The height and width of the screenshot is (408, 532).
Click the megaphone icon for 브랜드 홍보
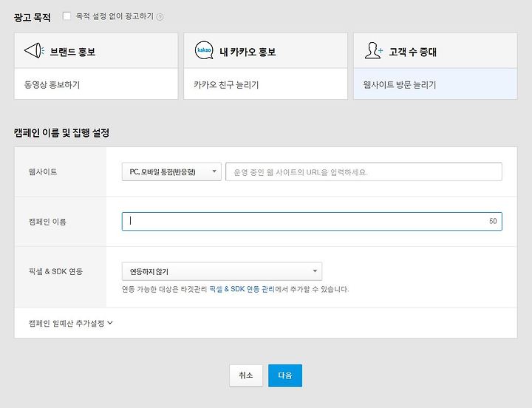[34, 51]
